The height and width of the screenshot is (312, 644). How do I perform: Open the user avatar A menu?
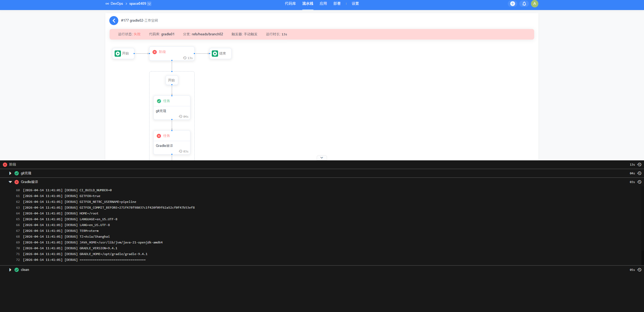[534, 4]
